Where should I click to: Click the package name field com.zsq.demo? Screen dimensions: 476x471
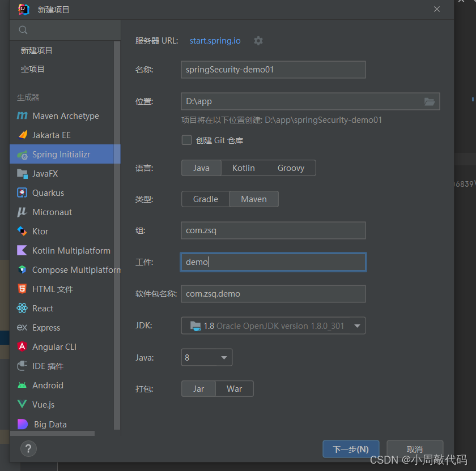(x=273, y=294)
